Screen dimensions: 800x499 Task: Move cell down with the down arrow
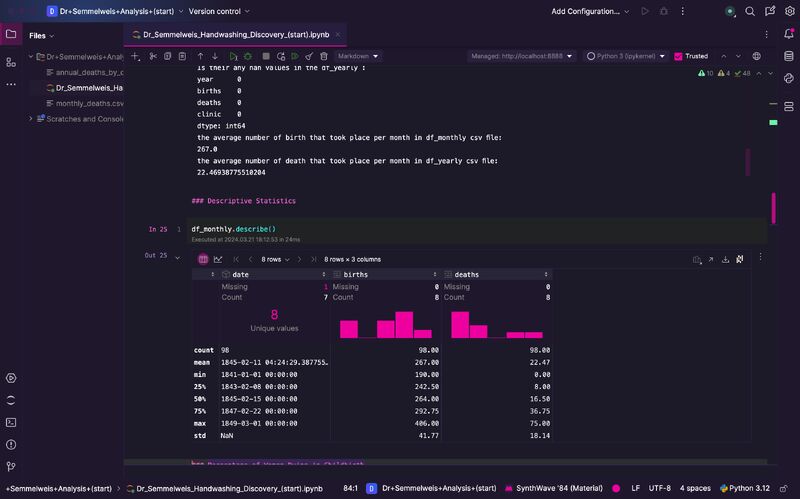tap(215, 56)
